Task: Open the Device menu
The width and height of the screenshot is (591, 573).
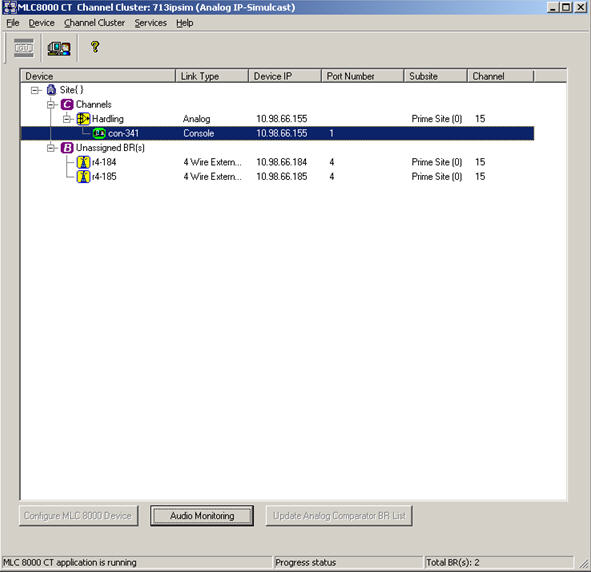Action: 41,23
